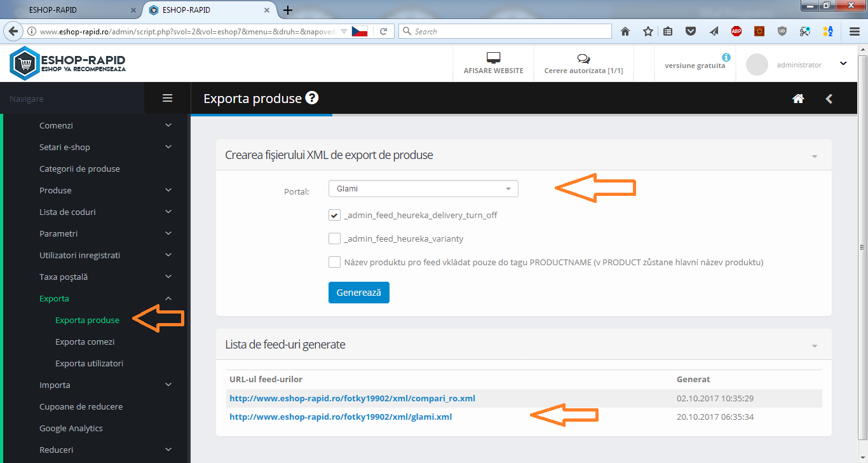
Task: Click the Generat column header
Action: [693, 379]
